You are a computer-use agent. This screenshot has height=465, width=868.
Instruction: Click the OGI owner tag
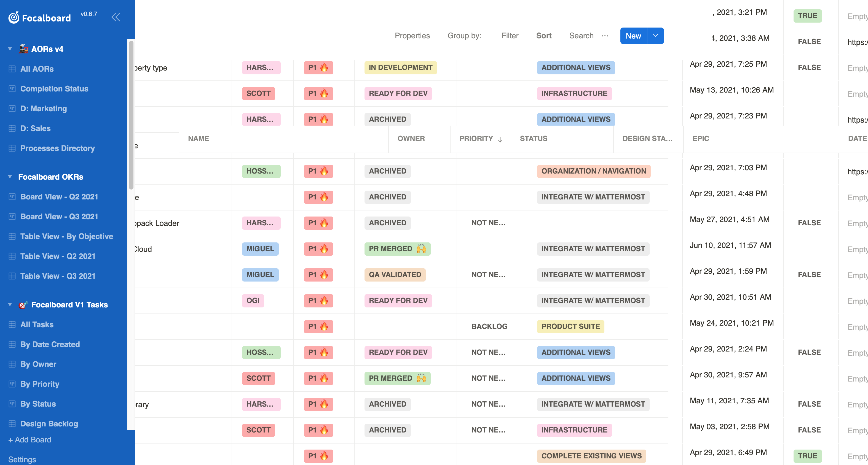pyautogui.click(x=253, y=301)
